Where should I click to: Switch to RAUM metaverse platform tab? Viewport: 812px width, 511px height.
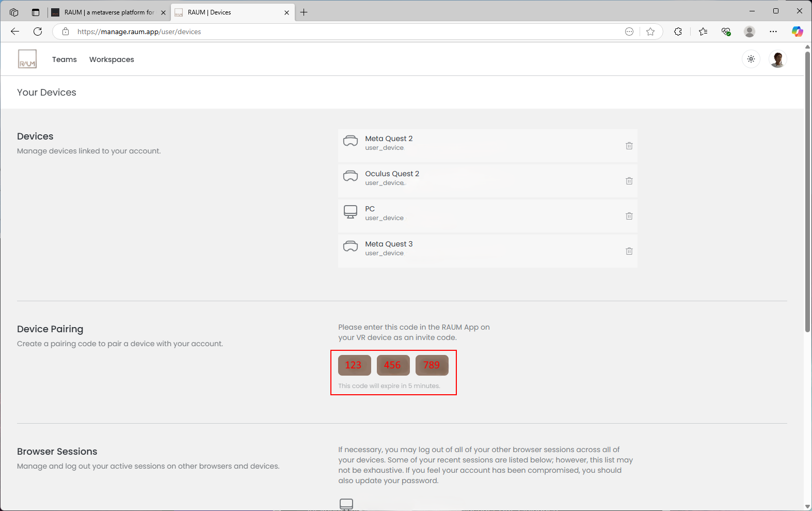coord(109,12)
